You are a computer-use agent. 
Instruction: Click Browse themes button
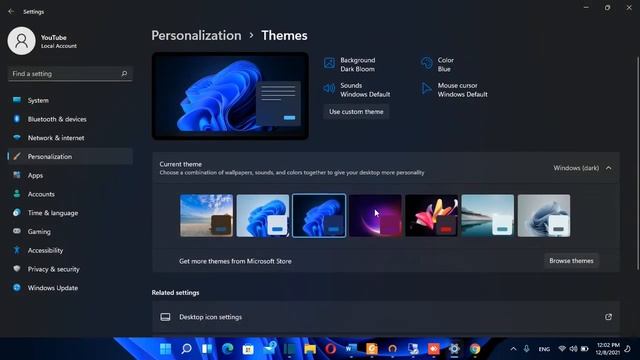coord(571,261)
